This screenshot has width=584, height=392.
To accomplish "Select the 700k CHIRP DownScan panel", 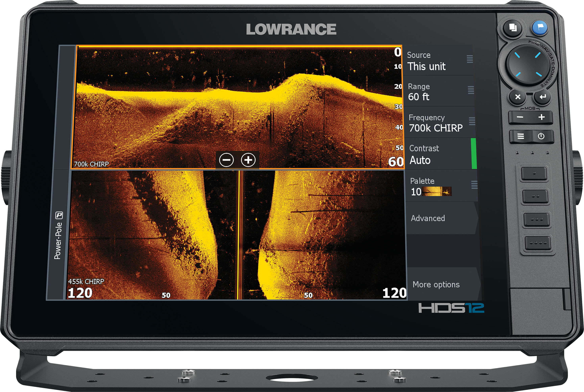I will click(238, 107).
